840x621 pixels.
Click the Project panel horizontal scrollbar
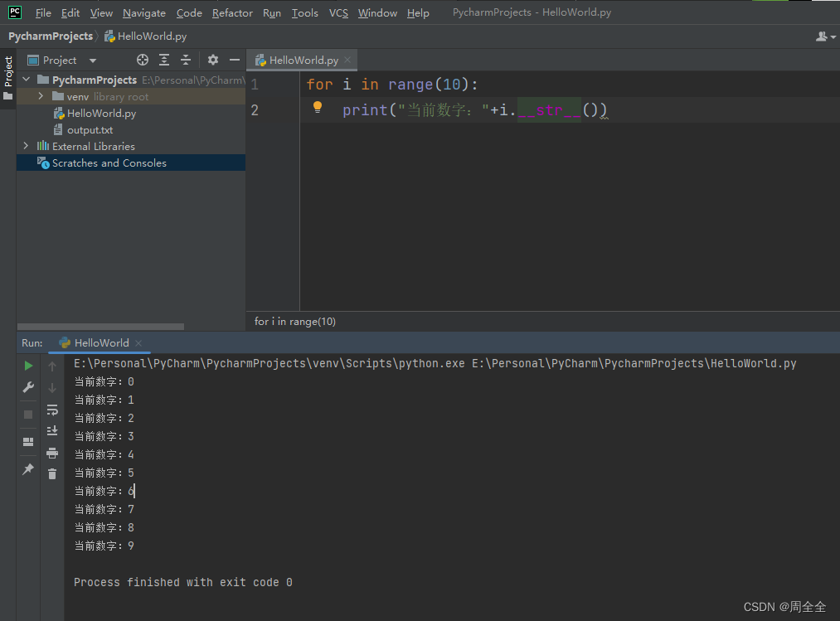tap(100, 327)
